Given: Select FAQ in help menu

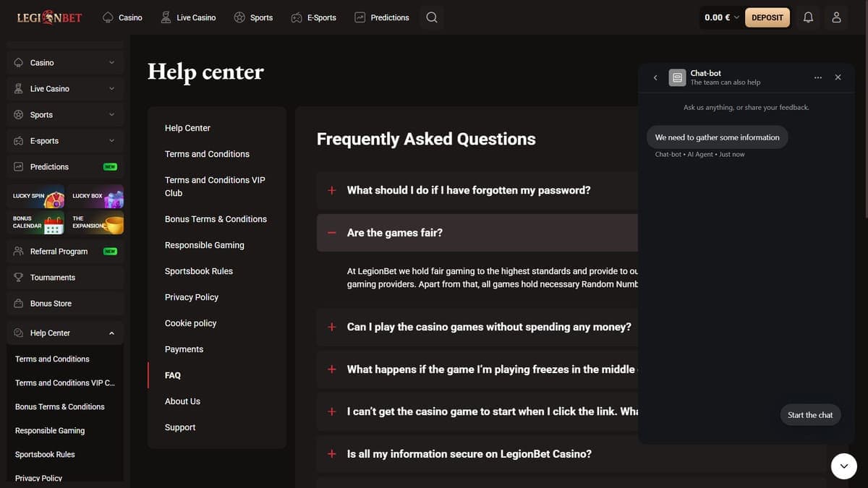Looking at the screenshot, I should click(173, 375).
